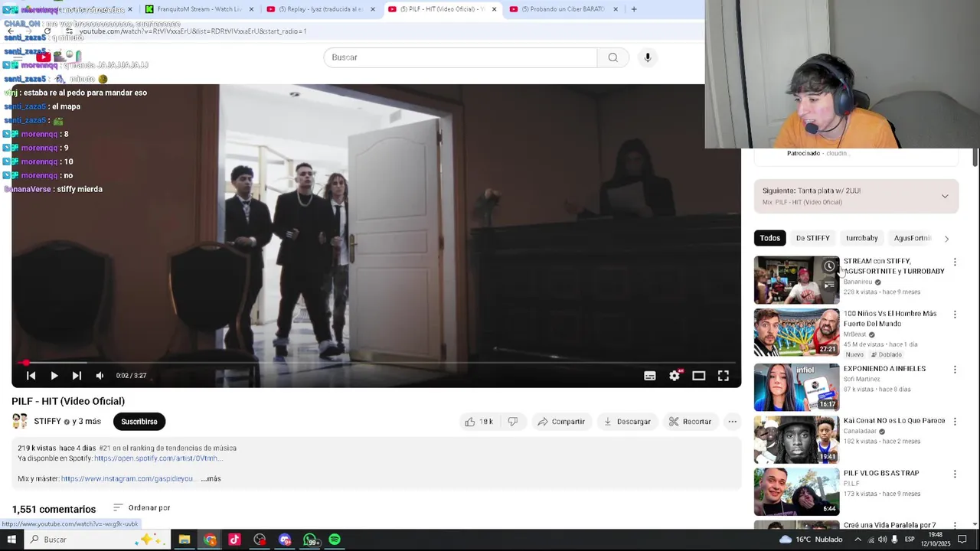Viewport: 980px width, 551px height.
Task: Add STREAM con STIFFY to Watch Later
Action: [x=829, y=266]
